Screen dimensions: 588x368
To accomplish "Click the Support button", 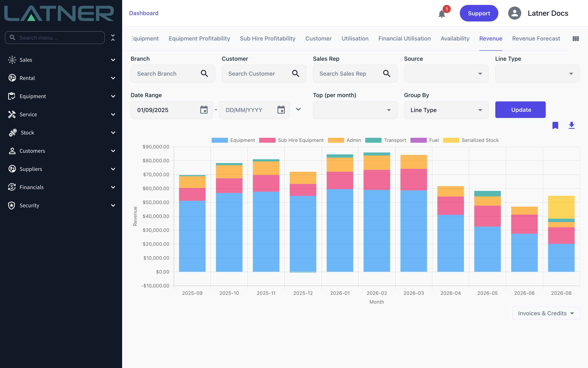I will tap(479, 13).
